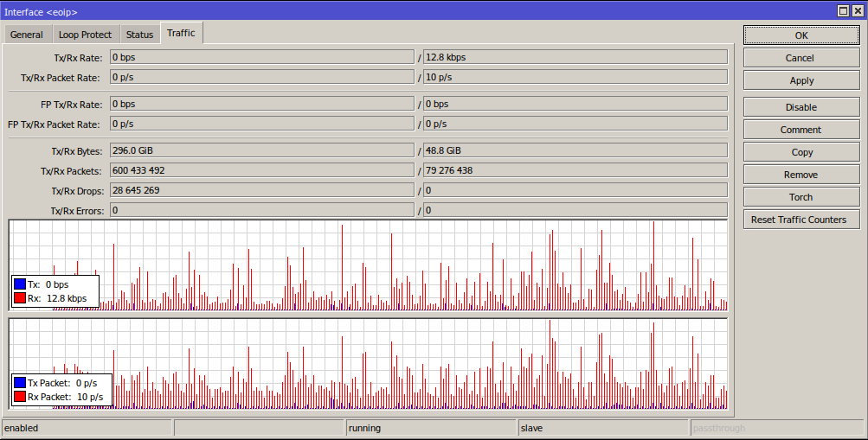Click the Tx Bytes field showing 296.0 GiB

tap(261, 150)
